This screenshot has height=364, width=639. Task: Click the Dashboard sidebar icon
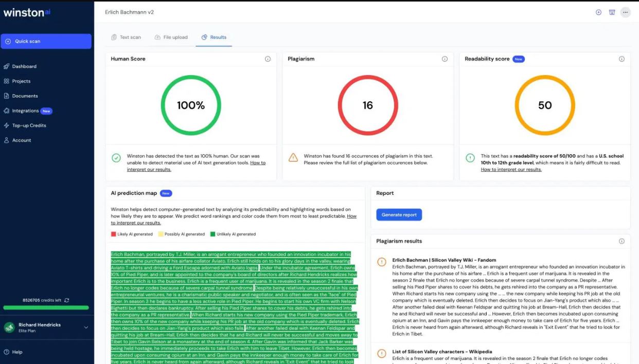[7, 66]
